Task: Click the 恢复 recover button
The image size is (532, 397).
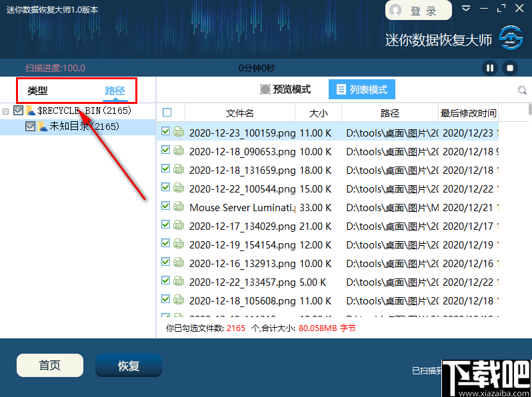Action: pos(129,366)
